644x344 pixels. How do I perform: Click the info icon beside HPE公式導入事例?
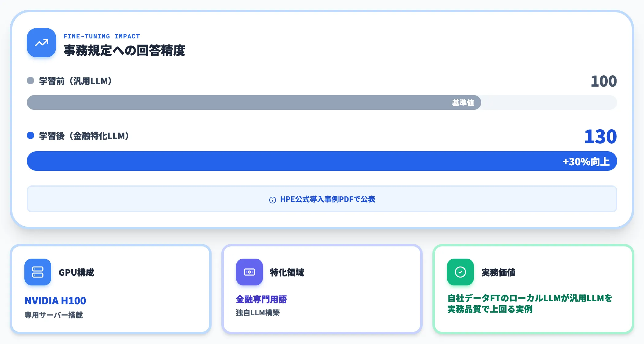click(x=273, y=200)
